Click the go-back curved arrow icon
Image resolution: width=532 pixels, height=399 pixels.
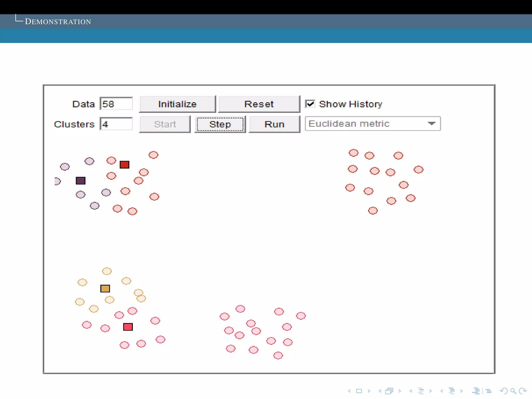coord(504,391)
